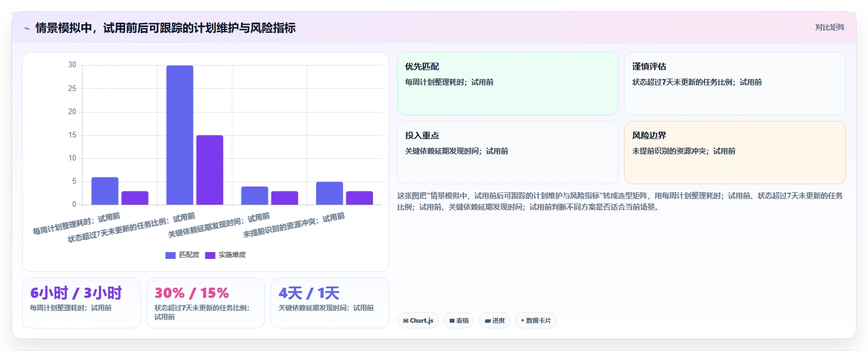
Task: Click the caption under 4天 / 1天
Action: tap(326, 308)
